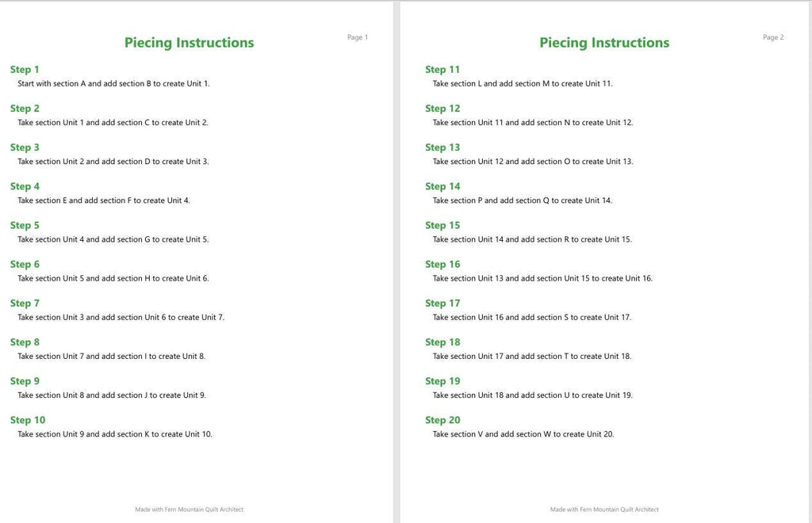Screen dimensions: 812x523
Task: Click the Piecing Instructions title on page one
Action: [x=189, y=43]
